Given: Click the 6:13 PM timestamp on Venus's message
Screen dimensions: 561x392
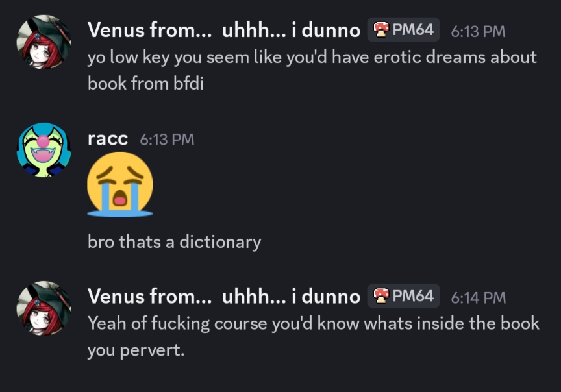Looking at the screenshot, I should [477, 31].
